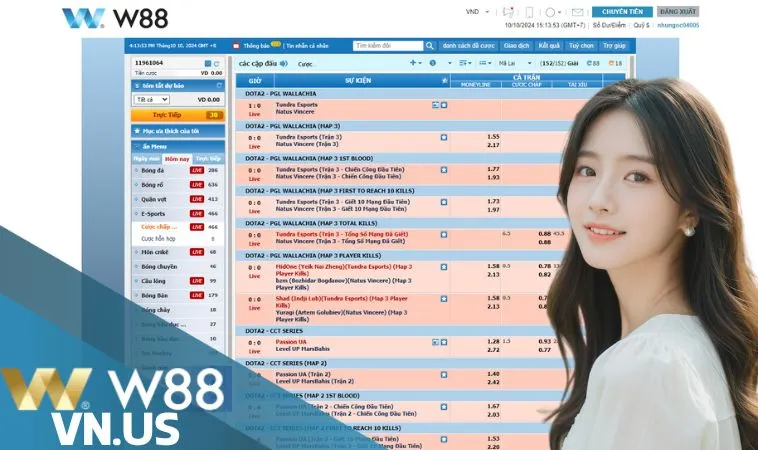Image resolution: width=758 pixels, height=450 pixels.
Task: Click refresh icon next to account 11961064
Action: pos(216,64)
